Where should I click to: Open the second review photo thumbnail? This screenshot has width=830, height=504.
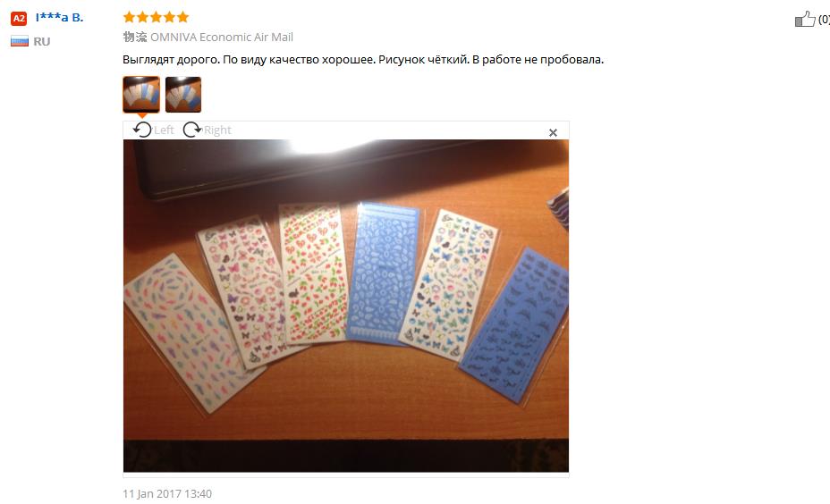click(183, 95)
